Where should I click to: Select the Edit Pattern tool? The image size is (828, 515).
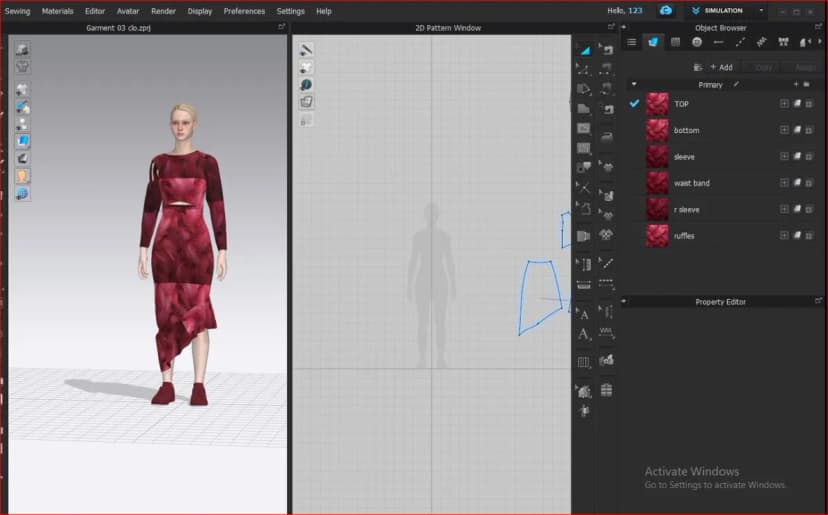point(584,69)
